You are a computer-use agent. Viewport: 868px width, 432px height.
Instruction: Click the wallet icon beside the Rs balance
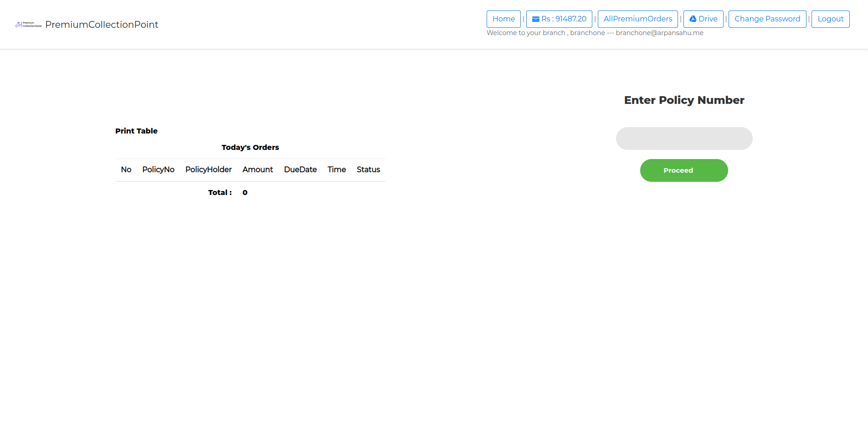coord(536,19)
